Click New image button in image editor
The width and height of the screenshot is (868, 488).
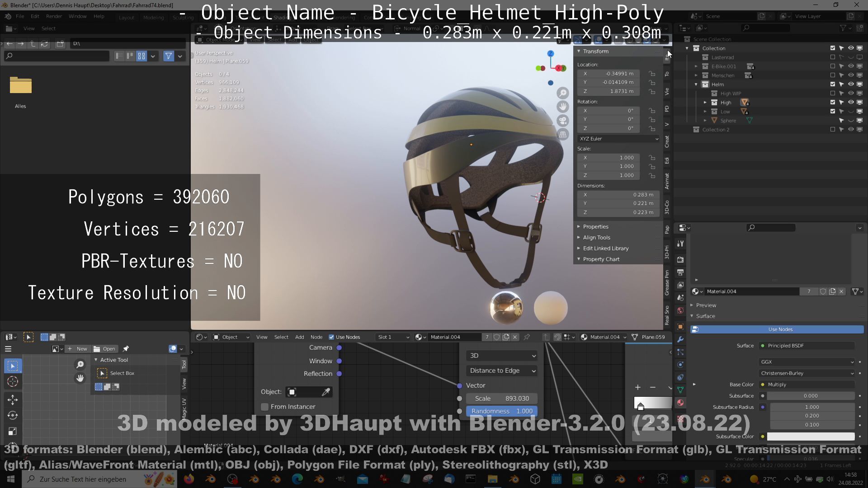click(78, 349)
